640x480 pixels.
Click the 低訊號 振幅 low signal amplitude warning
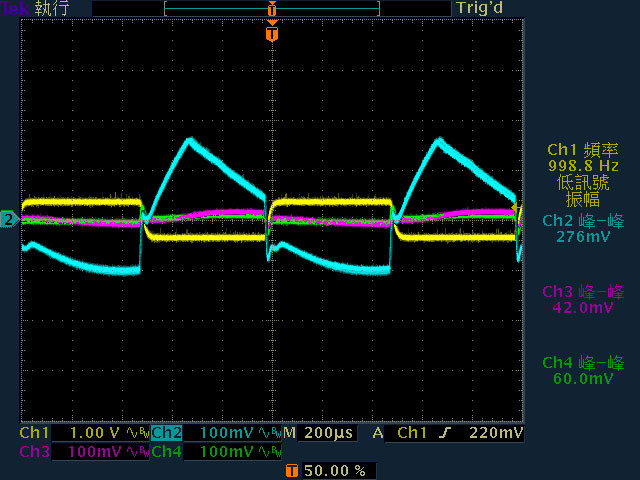[583, 191]
